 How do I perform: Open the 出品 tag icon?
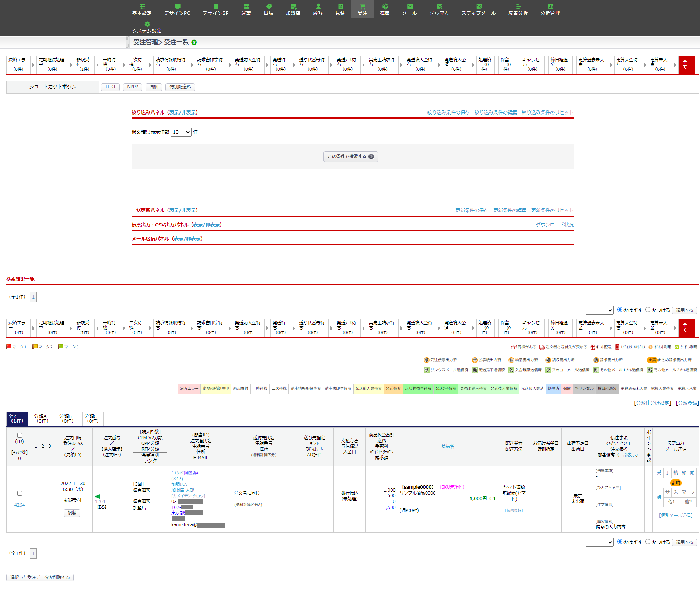coord(269,6)
